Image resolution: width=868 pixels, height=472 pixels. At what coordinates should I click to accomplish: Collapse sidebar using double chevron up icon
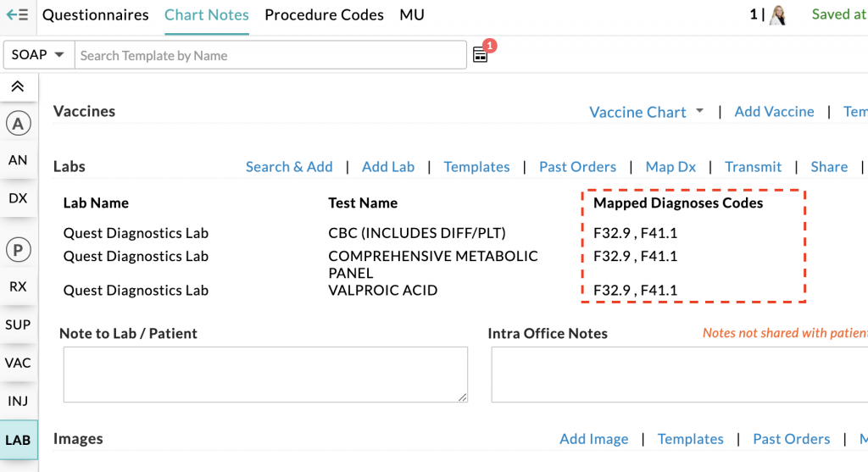click(18, 86)
